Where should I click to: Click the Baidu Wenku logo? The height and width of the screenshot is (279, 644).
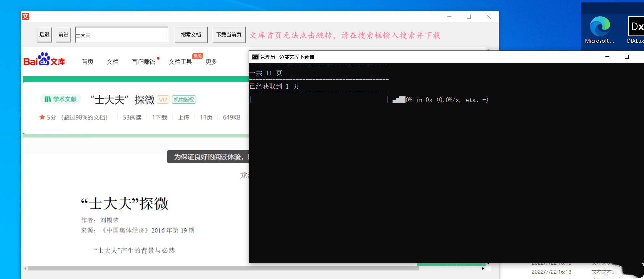44,59
